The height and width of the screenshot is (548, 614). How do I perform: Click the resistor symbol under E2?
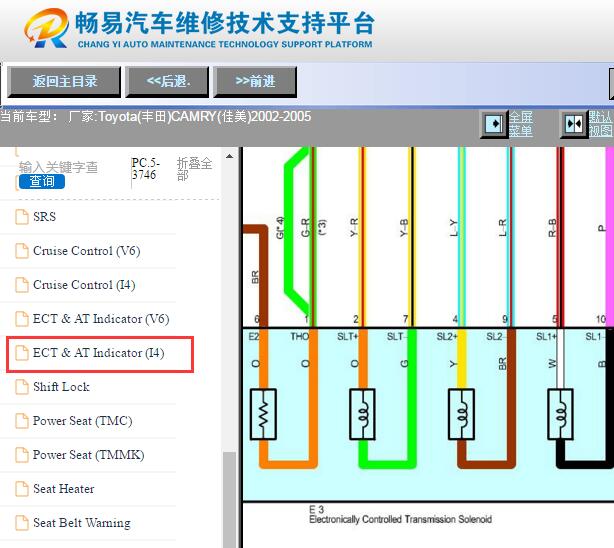263,414
